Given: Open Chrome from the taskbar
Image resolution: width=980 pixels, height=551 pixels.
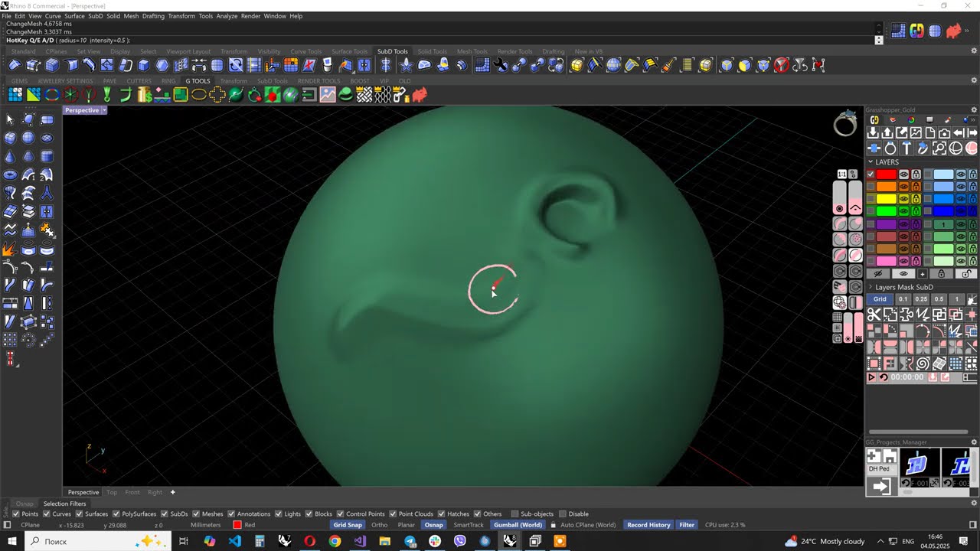Looking at the screenshot, I should tap(335, 541).
